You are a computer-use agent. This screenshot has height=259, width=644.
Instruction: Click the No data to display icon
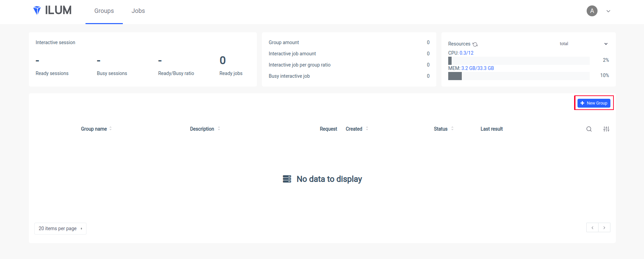287,179
